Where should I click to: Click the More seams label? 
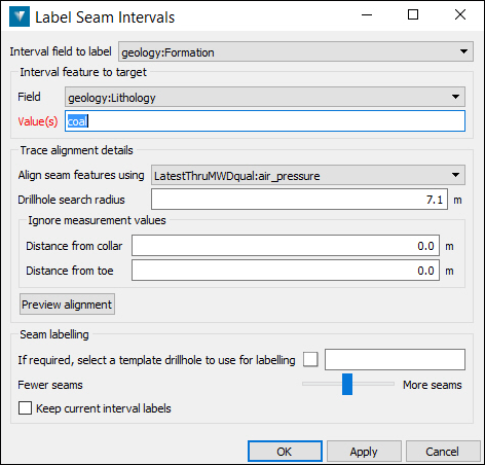pyautogui.click(x=432, y=385)
